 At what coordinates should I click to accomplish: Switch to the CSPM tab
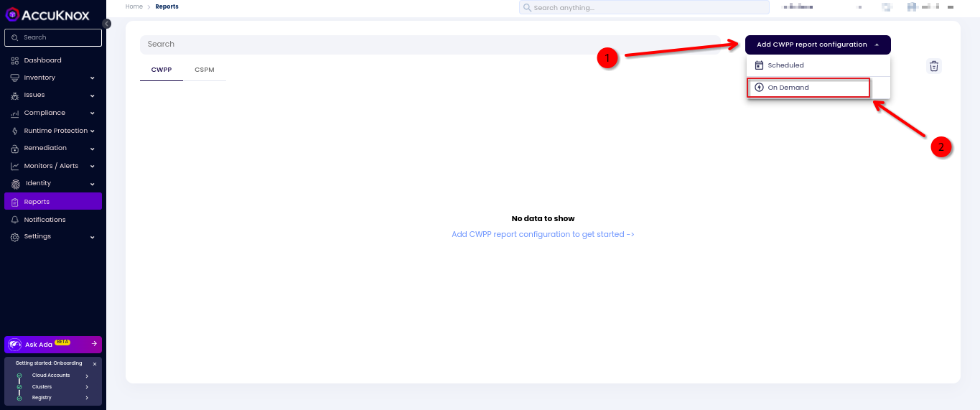(205, 70)
